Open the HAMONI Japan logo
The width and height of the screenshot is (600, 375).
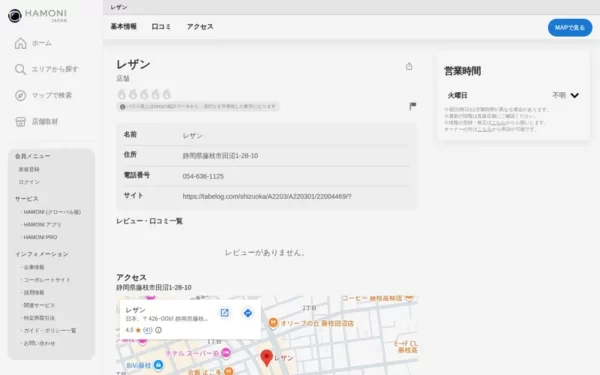38,16
